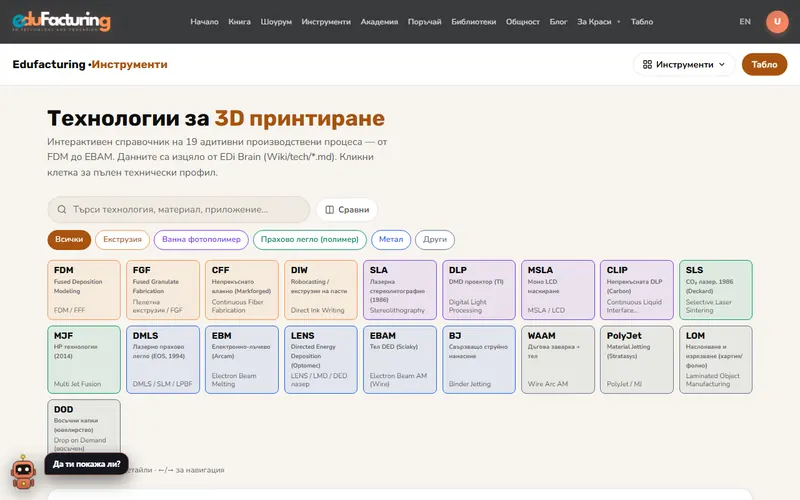Open Книга menu item
Viewport: 800px width, 500px height.
tap(239, 22)
